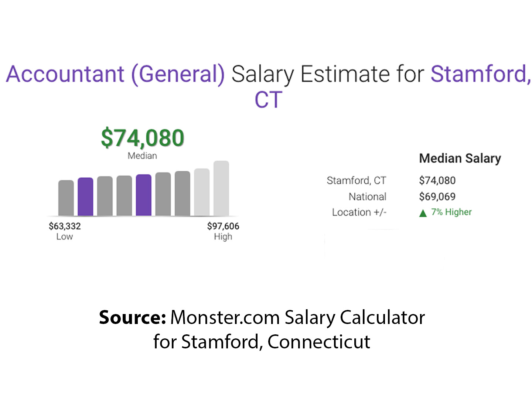Image resolution: width=532 pixels, height=399 pixels.
Task: Select the 'National' row label
Action: [x=367, y=197]
